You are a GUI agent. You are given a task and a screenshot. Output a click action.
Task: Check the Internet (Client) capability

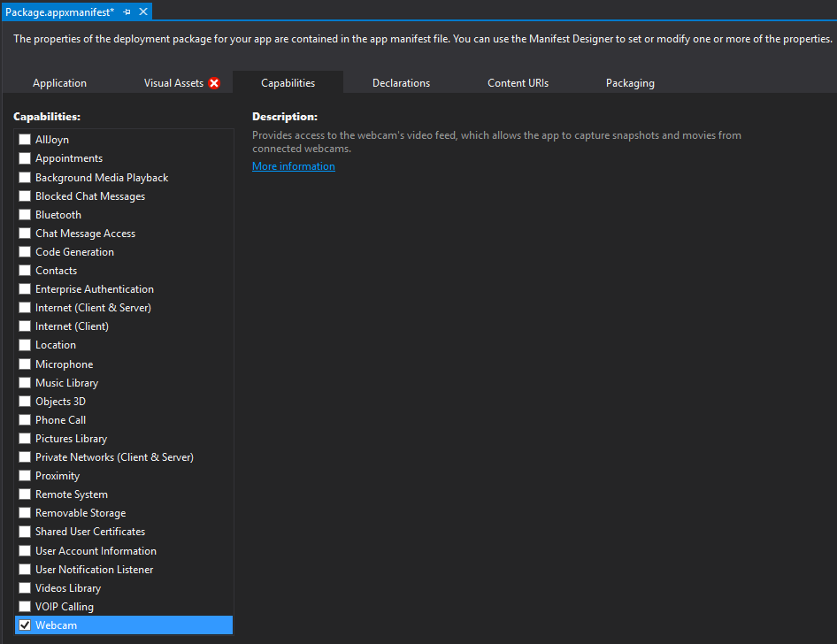point(25,326)
